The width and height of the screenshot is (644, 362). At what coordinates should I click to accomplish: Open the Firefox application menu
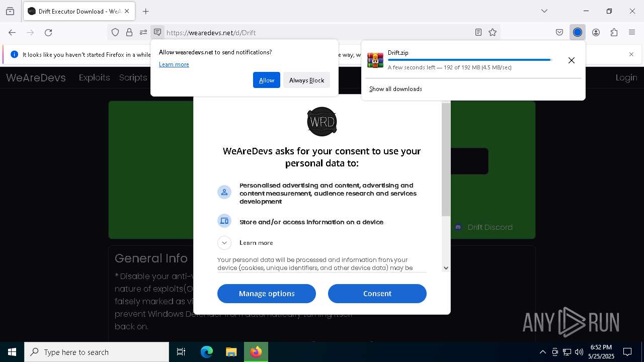click(x=632, y=32)
